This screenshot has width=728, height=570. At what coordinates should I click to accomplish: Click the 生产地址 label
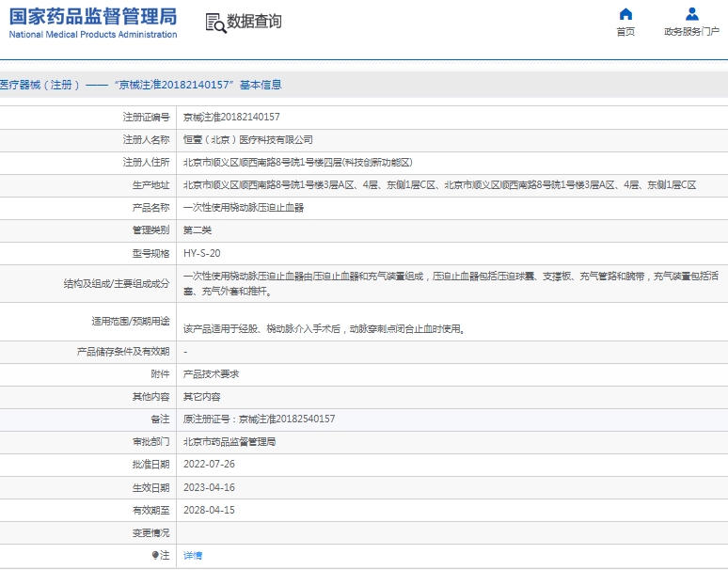(x=150, y=185)
